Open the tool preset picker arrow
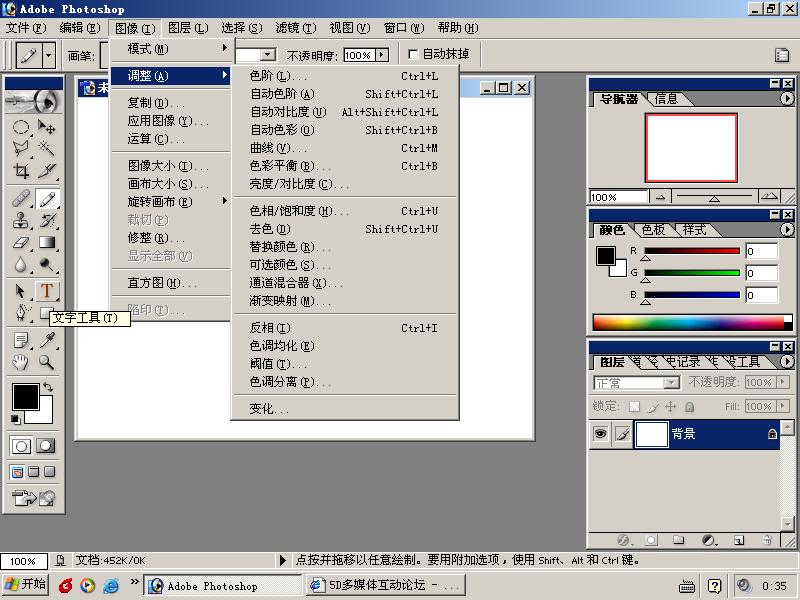The width and height of the screenshot is (800, 600). [x=49, y=54]
